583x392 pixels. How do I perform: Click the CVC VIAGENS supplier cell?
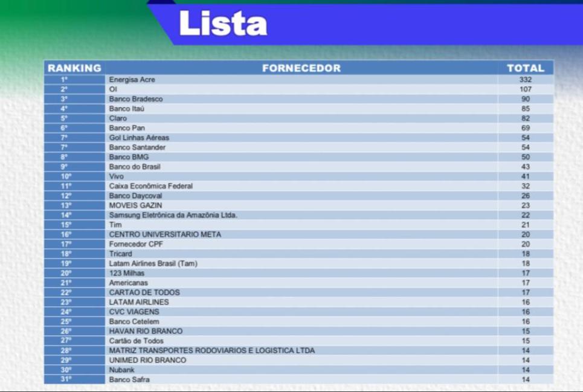point(134,312)
